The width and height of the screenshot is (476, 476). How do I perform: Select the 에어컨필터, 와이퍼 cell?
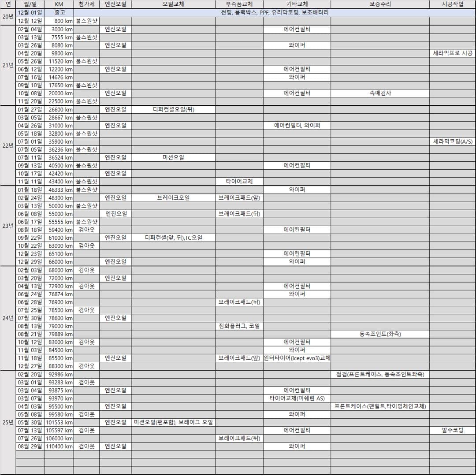pos(297,125)
